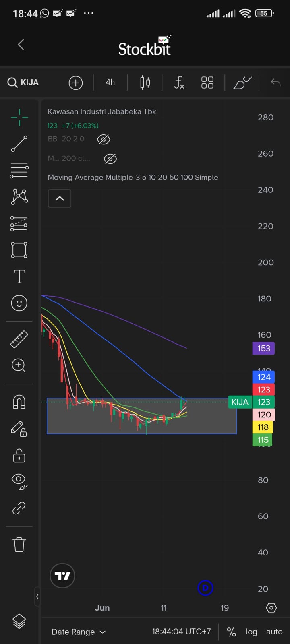Select the trend line tool
This screenshot has width=290, height=644.
tap(19, 144)
